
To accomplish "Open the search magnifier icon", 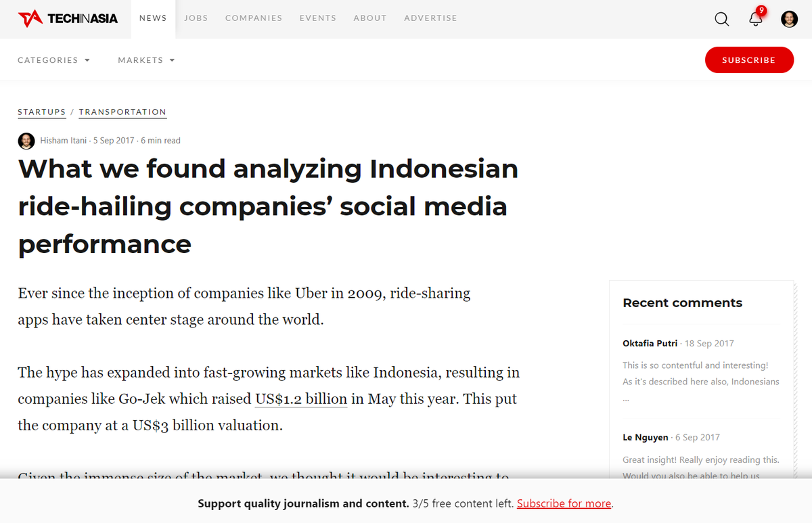I will point(722,19).
